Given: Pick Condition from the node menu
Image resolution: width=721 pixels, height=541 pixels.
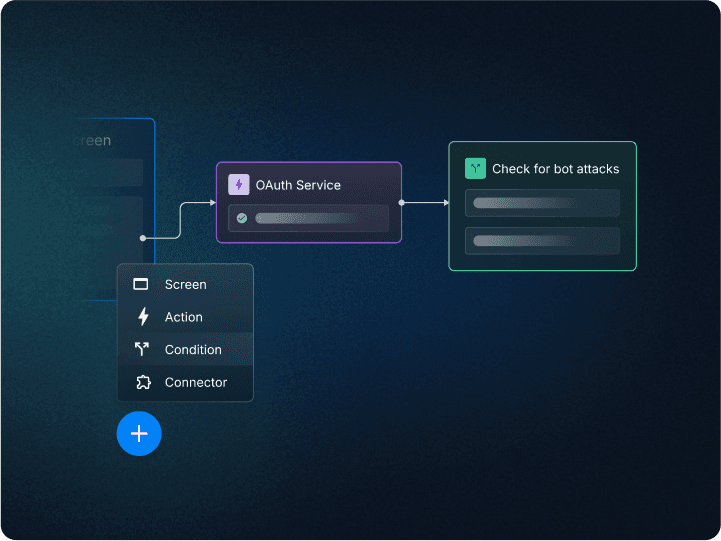Looking at the screenshot, I should (193, 350).
